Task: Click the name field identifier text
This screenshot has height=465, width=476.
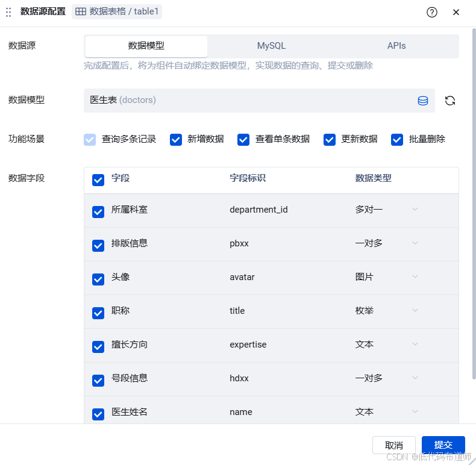Action: (241, 412)
